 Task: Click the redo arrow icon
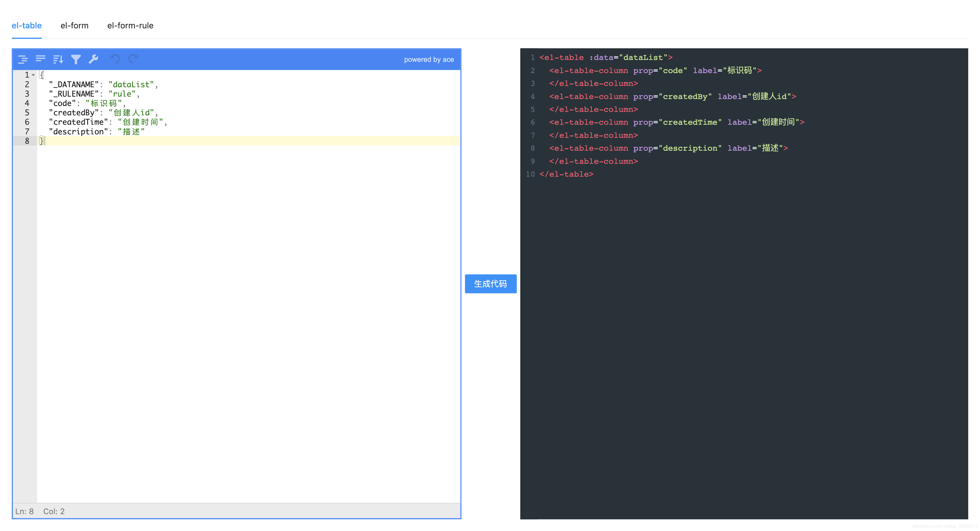133,59
